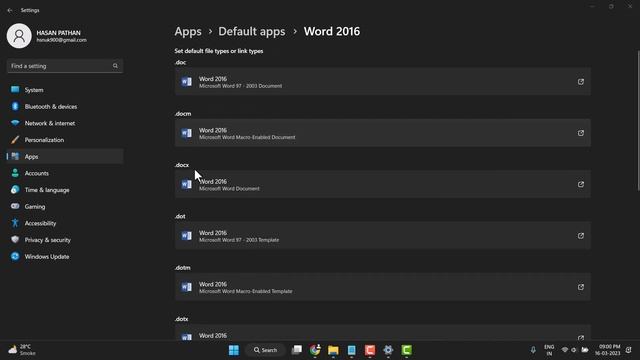Open the Windows Start menu
Screen dimensions: 640x360
point(234,350)
